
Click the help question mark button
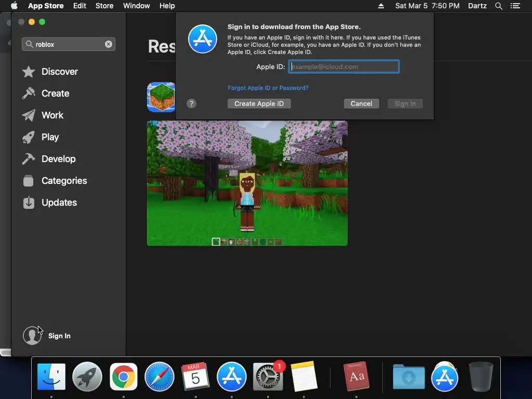191,103
